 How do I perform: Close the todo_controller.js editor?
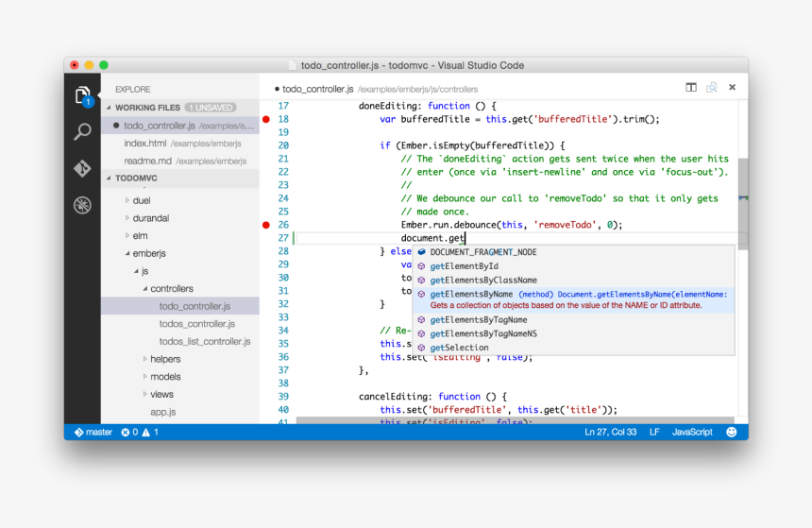click(733, 87)
